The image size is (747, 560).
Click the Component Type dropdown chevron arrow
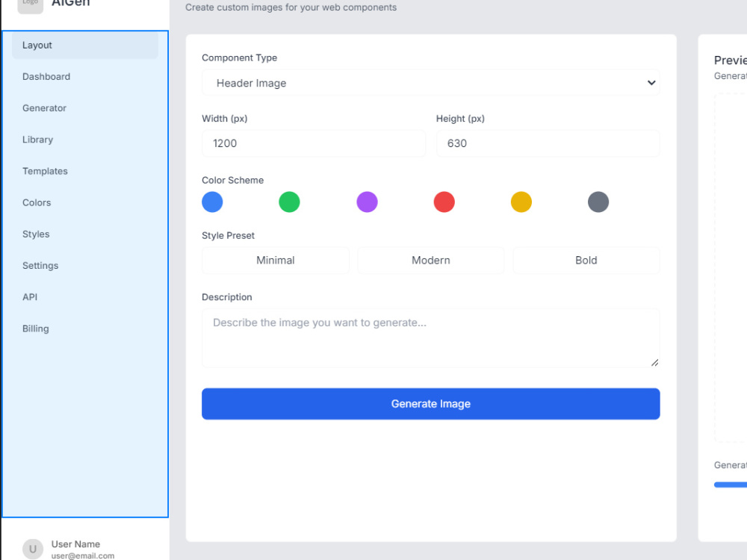tap(651, 83)
